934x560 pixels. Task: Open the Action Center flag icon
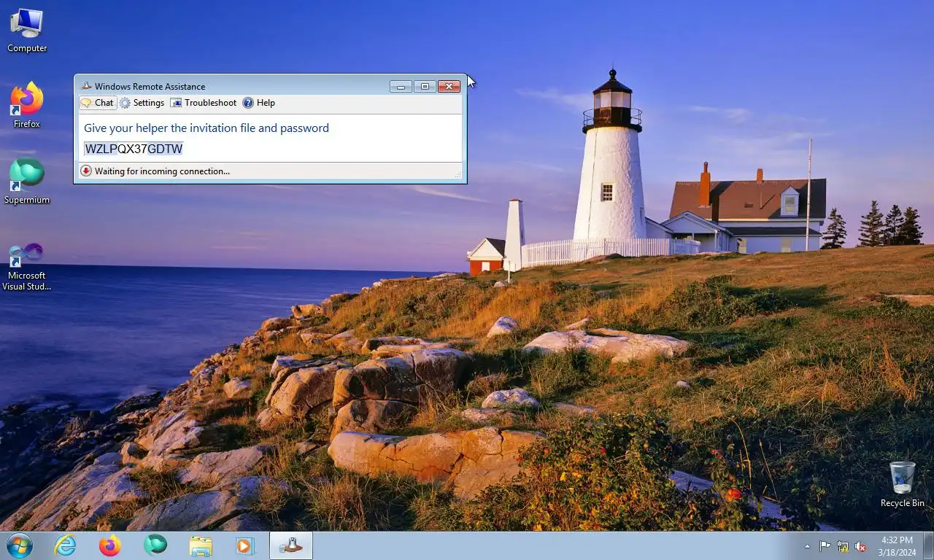(x=825, y=546)
